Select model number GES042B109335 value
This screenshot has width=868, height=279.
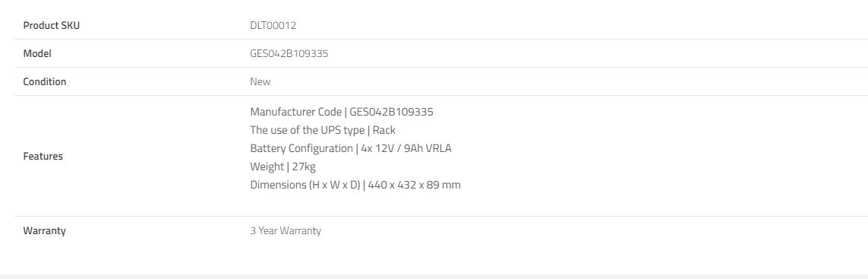(x=289, y=53)
